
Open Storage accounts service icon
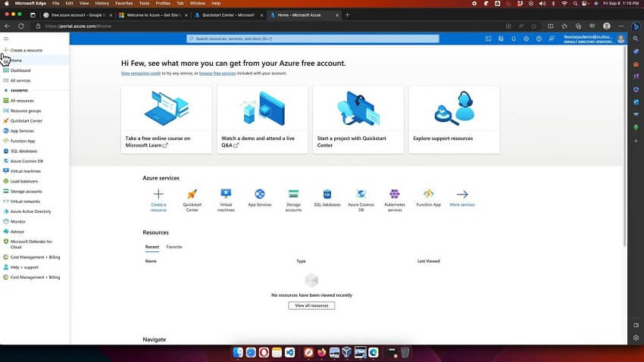coord(293,200)
